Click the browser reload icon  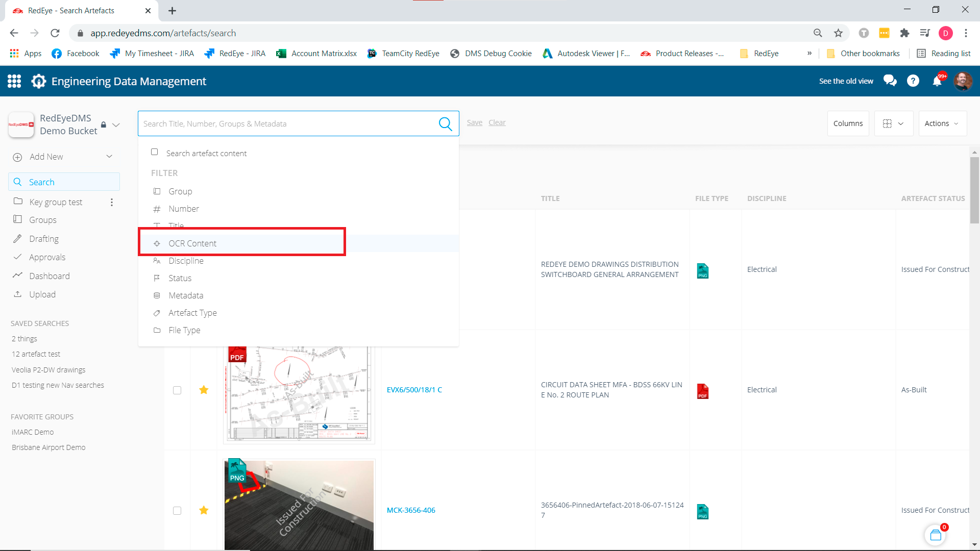click(x=55, y=33)
